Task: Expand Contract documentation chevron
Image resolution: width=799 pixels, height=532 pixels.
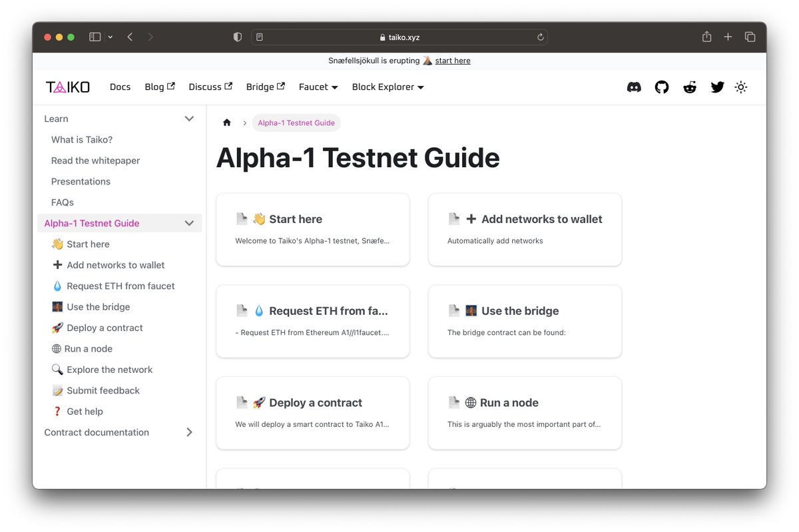Action: tap(189, 432)
